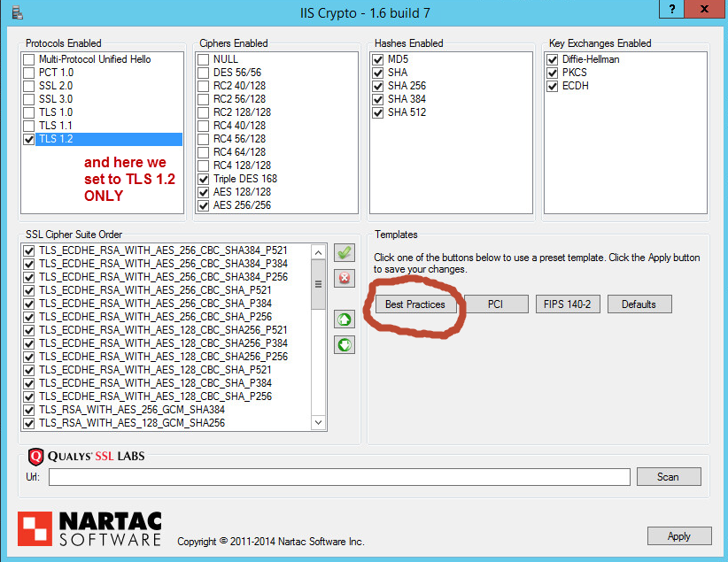This screenshot has width=728, height=562.
Task: Click the Qualys SSL Labs logo
Action: coord(87,456)
